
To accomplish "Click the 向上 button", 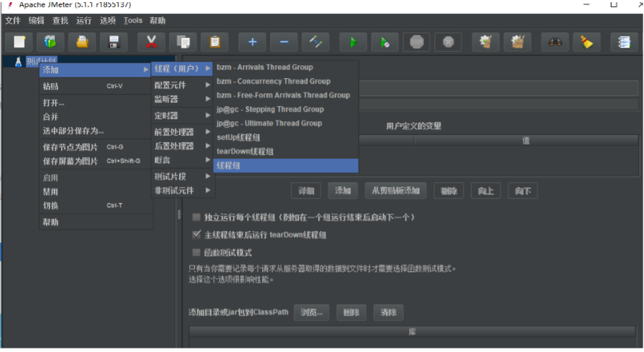I will [486, 191].
